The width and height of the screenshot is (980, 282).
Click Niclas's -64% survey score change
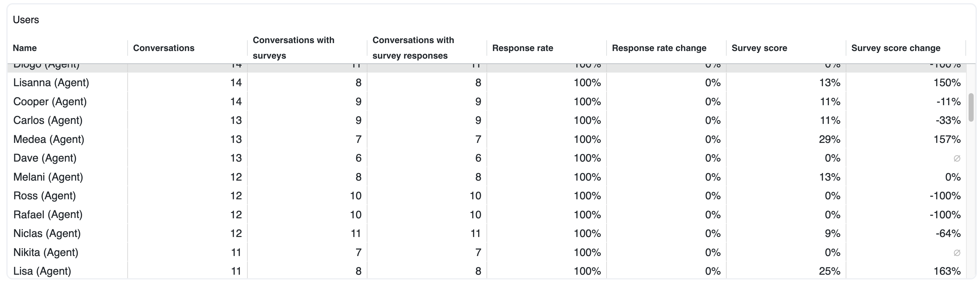click(x=948, y=233)
